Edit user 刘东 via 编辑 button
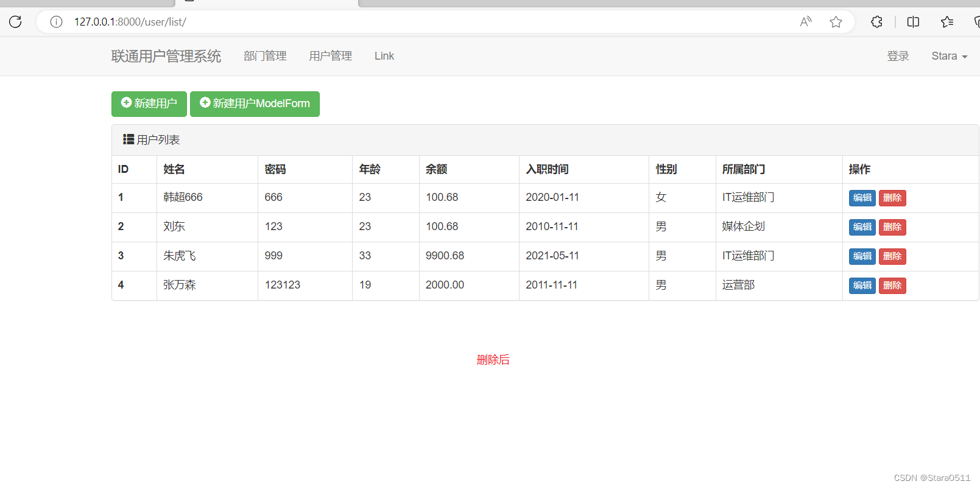 click(x=862, y=227)
